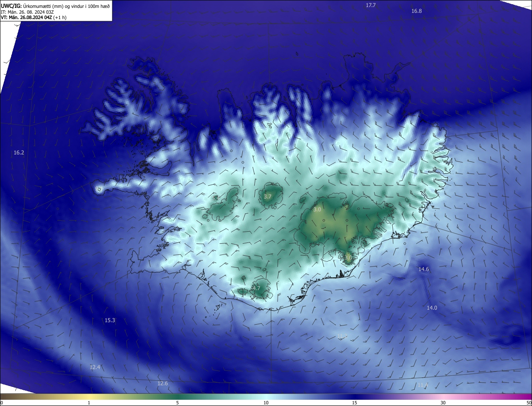Click the 5 tick label on the color scale
The height and width of the screenshot is (406, 532).
click(177, 403)
